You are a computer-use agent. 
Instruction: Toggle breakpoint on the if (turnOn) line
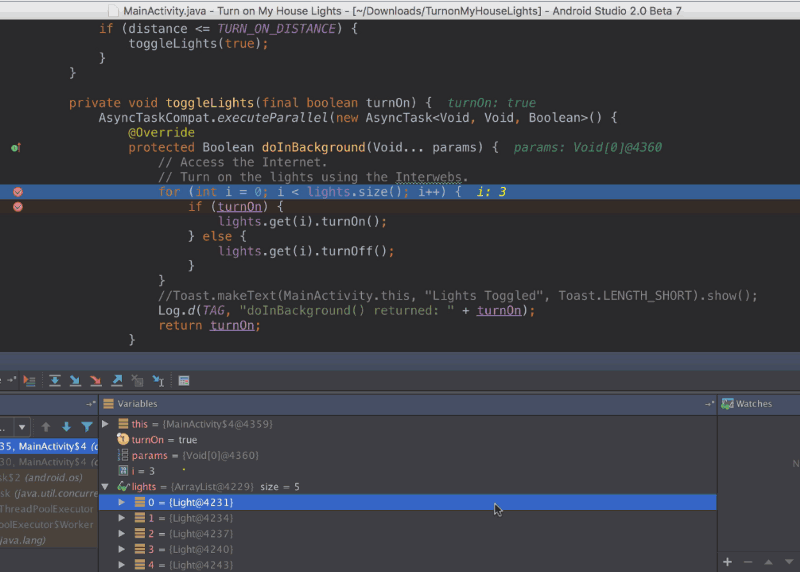coord(17,206)
